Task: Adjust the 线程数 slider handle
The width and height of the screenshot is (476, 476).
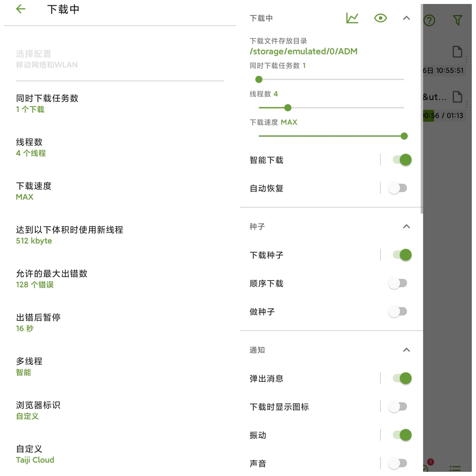Action: click(x=290, y=109)
